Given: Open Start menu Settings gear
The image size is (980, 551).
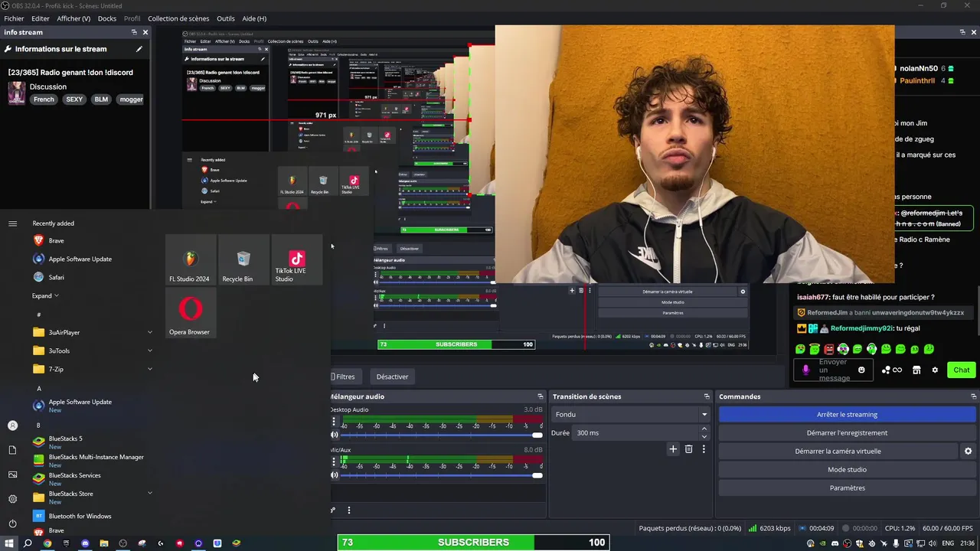Looking at the screenshot, I should pos(12,499).
